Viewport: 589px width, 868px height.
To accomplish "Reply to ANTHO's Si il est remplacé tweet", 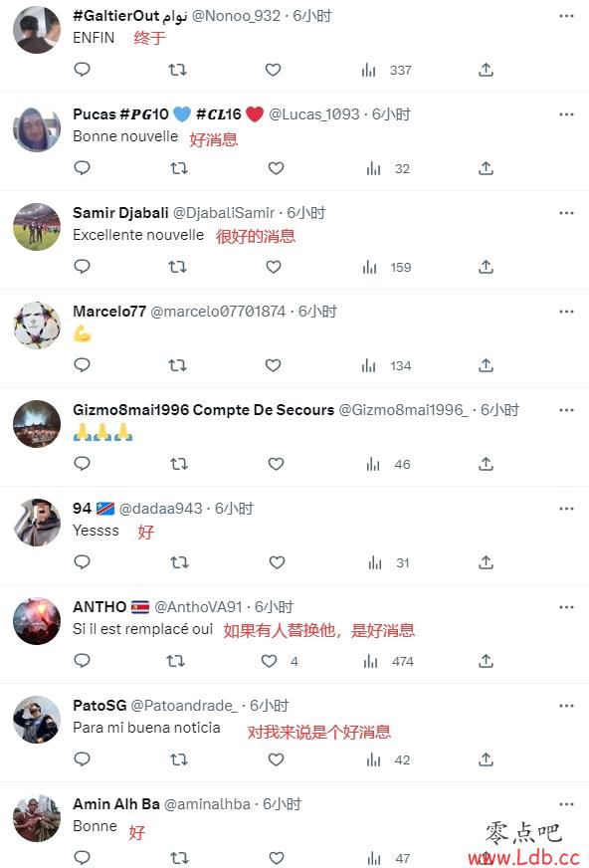I will click(82, 660).
